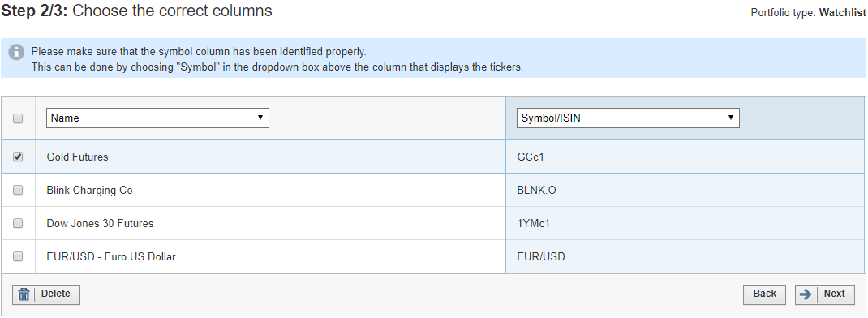Select the EUR/USD - Euro US Dollar cell
Viewport: 868px width, 318px height.
click(270, 256)
